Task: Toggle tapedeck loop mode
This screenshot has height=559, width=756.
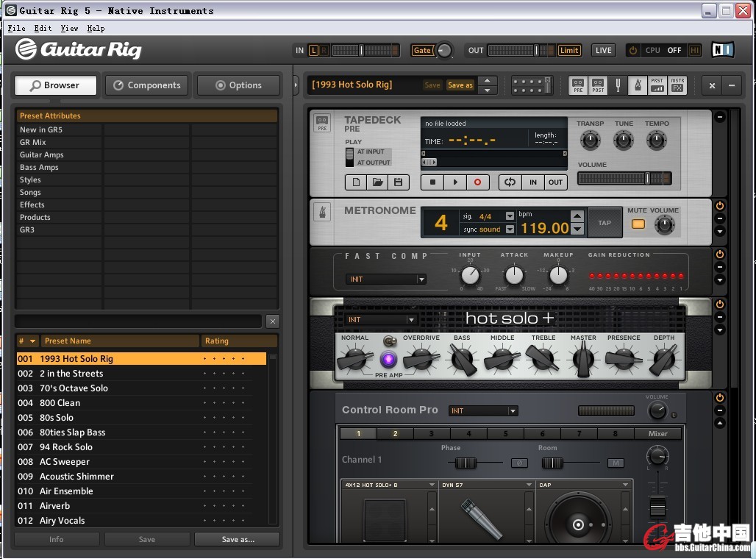Action: pyautogui.click(x=510, y=182)
